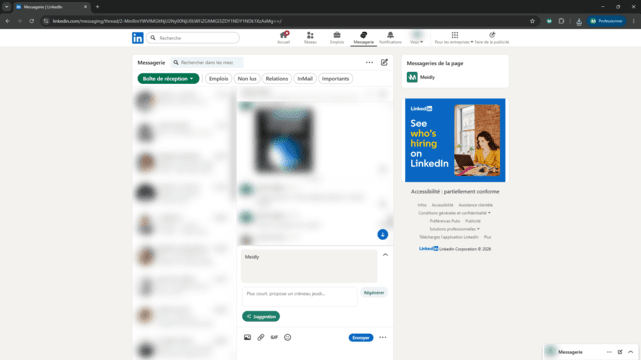Go back in browser history
The image size is (641, 360).
[x=7, y=21]
